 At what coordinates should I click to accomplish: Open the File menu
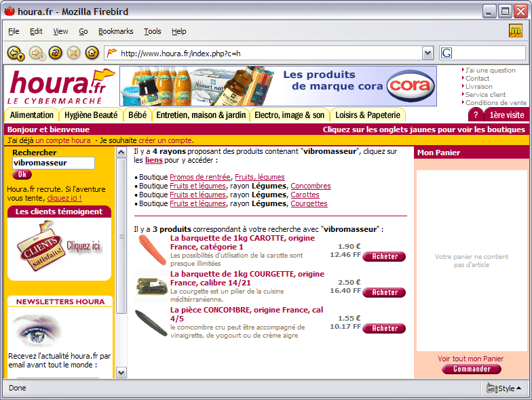pyautogui.click(x=14, y=31)
